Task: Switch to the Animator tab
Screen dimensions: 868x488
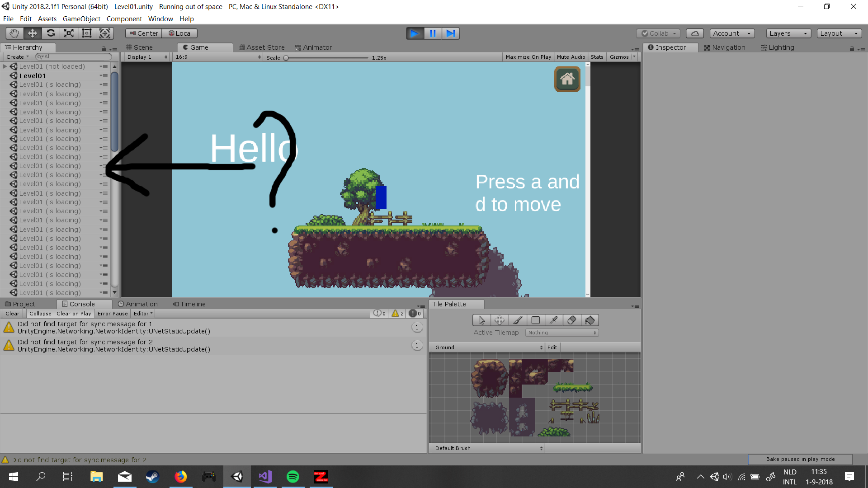Action: coord(313,47)
